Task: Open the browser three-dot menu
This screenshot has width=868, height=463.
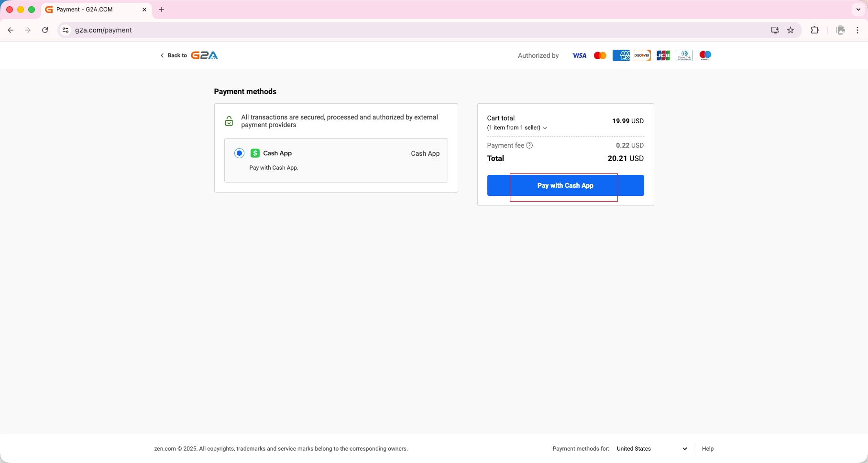Action: coord(857,30)
